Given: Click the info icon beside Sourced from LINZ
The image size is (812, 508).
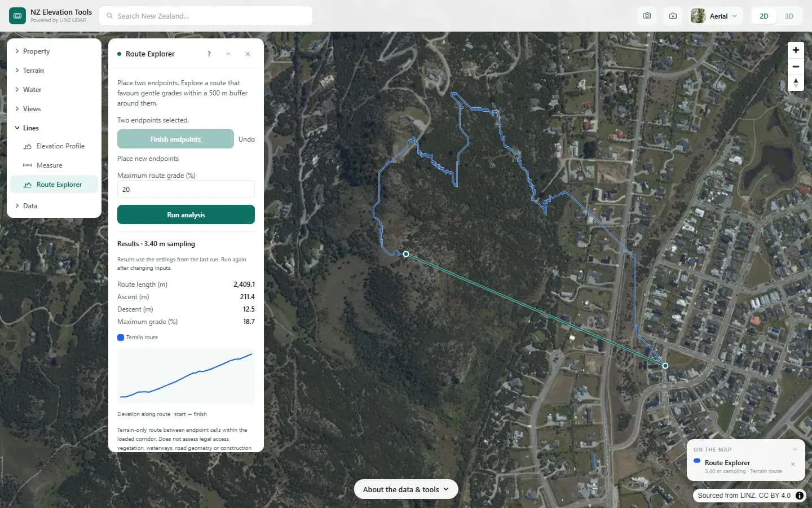Looking at the screenshot, I should tap(800, 496).
